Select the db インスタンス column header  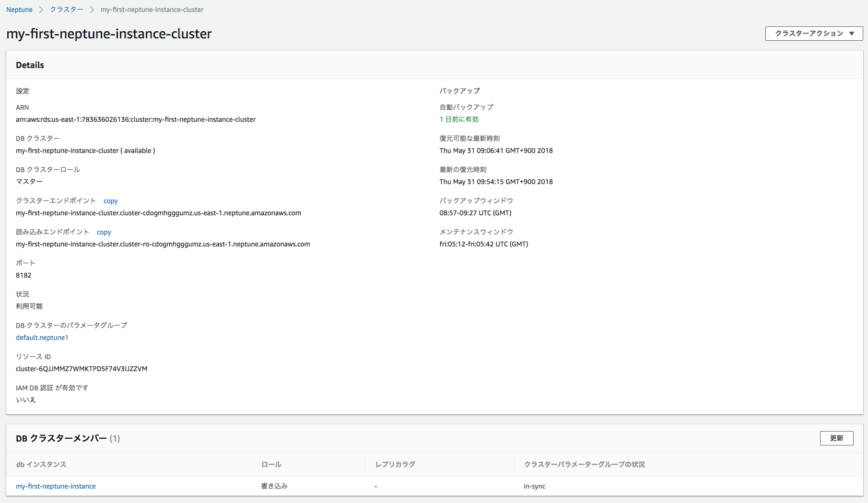tap(41, 465)
